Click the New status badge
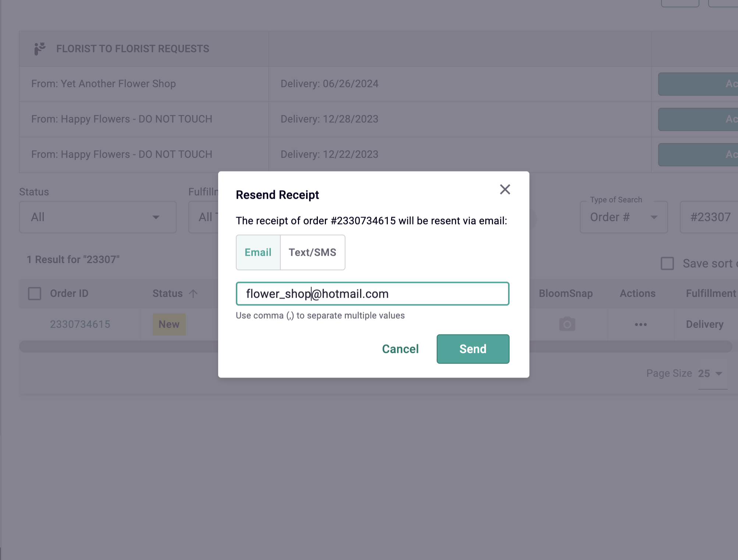Image resolution: width=738 pixels, height=560 pixels. coord(169,324)
